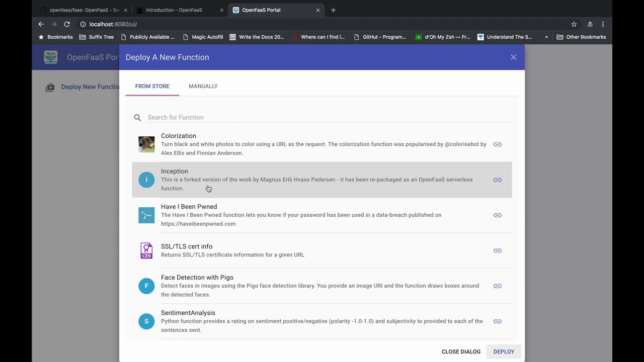
Task: Open the Suffix Tree bookmarks folder
Action: (96, 37)
